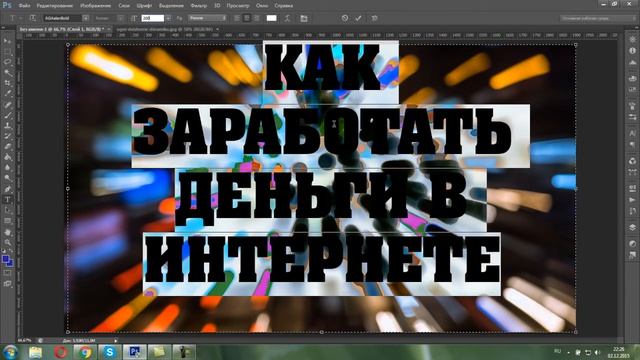Select the Brush tool
The width and height of the screenshot is (640, 360).
pyautogui.click(x=7, y=115)
